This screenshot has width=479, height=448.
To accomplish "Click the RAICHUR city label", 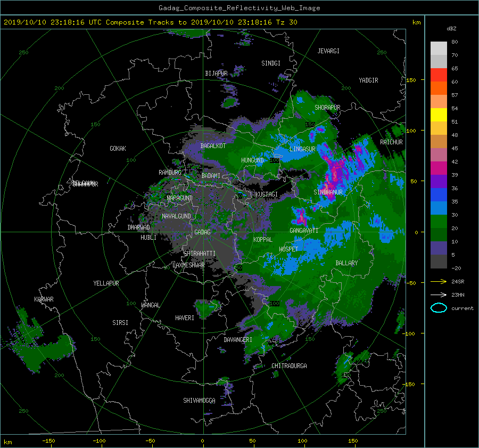I will [x=391, y=142].
